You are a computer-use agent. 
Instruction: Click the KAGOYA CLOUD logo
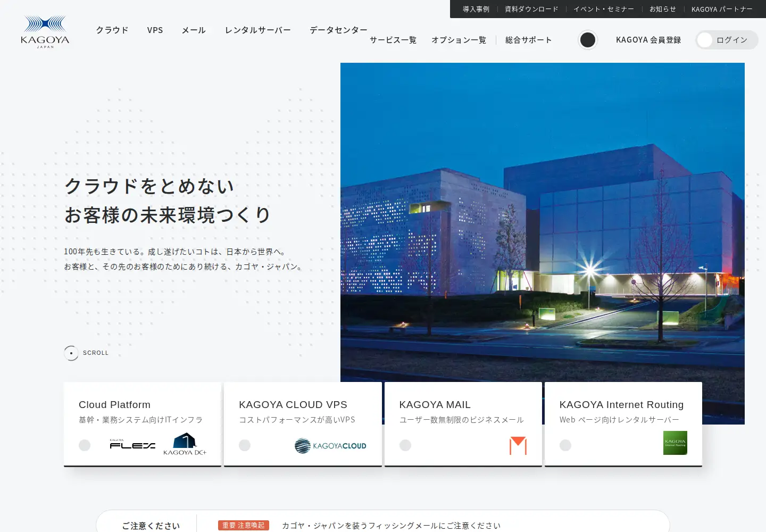tap(330, 445)
